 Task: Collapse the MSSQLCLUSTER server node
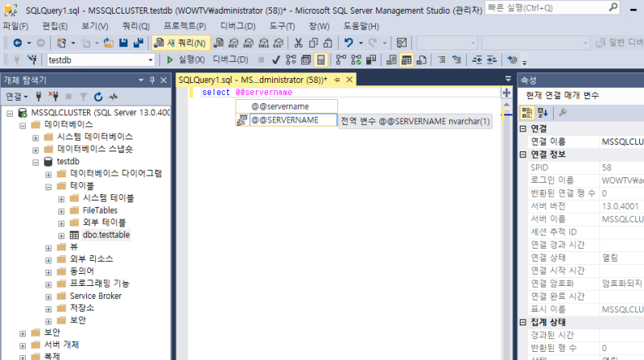pyautogui.click(x=10, y=113)
